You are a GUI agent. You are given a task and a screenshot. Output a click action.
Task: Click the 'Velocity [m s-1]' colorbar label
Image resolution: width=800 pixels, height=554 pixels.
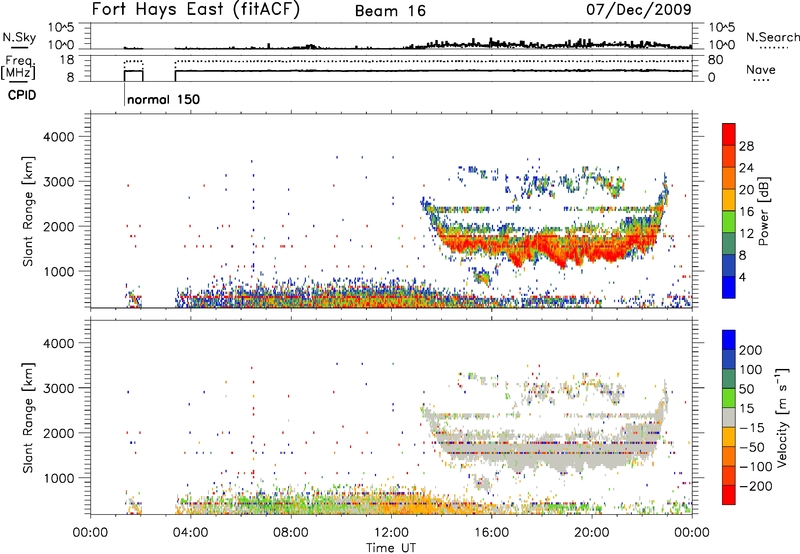(781, 417)
